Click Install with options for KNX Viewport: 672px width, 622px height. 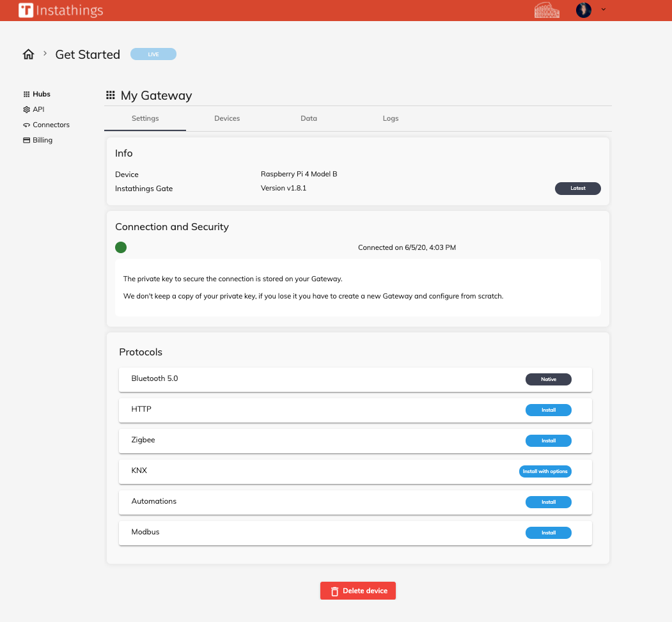(545, 472)
